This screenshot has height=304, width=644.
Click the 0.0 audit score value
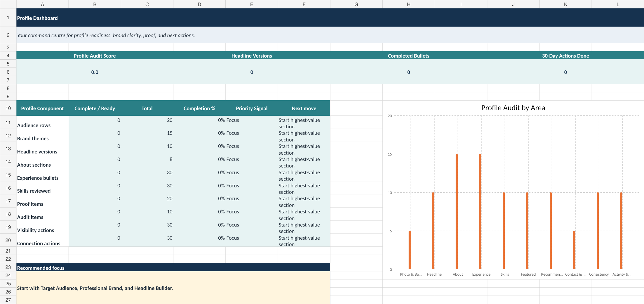[95, 72]
